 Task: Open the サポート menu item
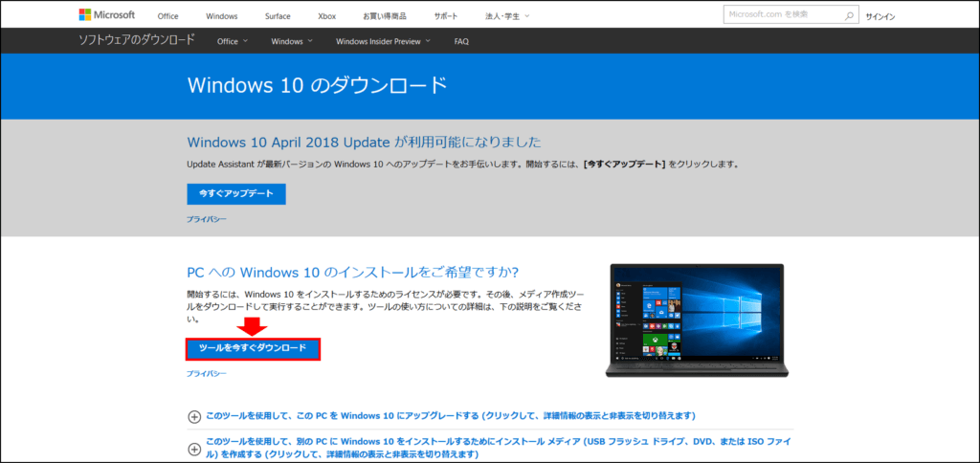coord(446,16)
